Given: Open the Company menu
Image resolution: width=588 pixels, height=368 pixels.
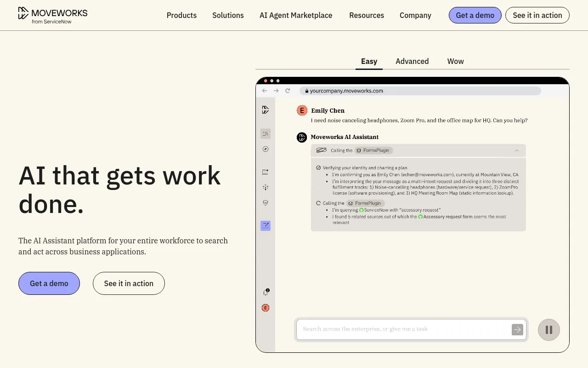Looking at the screenshot, I should 415,15.
